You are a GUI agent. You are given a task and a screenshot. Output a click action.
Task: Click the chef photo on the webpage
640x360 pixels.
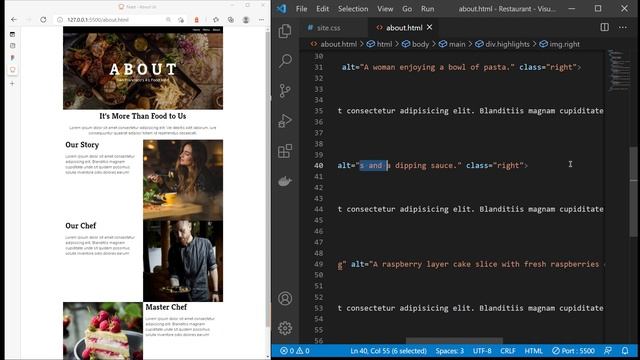click(183, 261)
